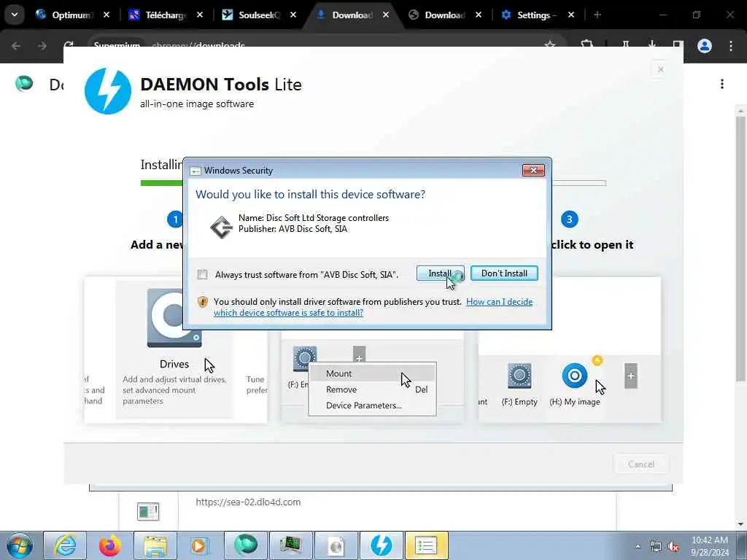Click the plus add drive icon beside My image

(631, 376)
